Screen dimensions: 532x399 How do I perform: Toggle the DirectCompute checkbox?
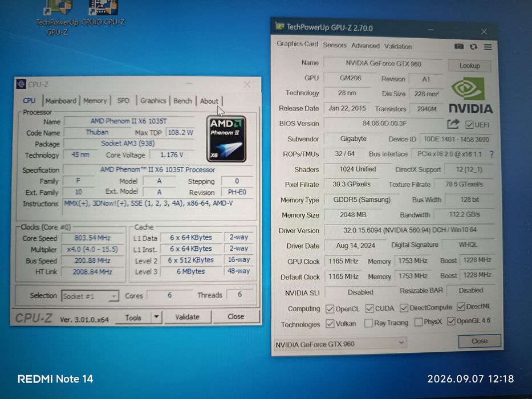(403, 308)
